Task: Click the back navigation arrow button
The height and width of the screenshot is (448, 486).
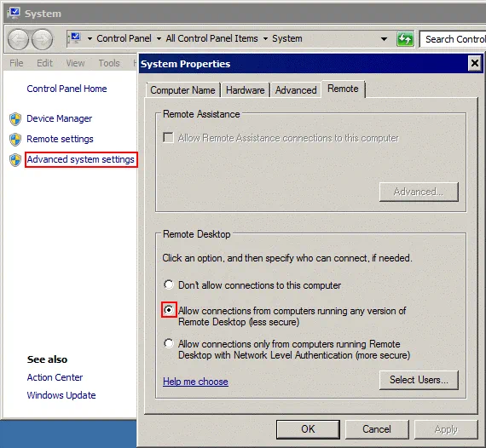Action: point(18,39)
